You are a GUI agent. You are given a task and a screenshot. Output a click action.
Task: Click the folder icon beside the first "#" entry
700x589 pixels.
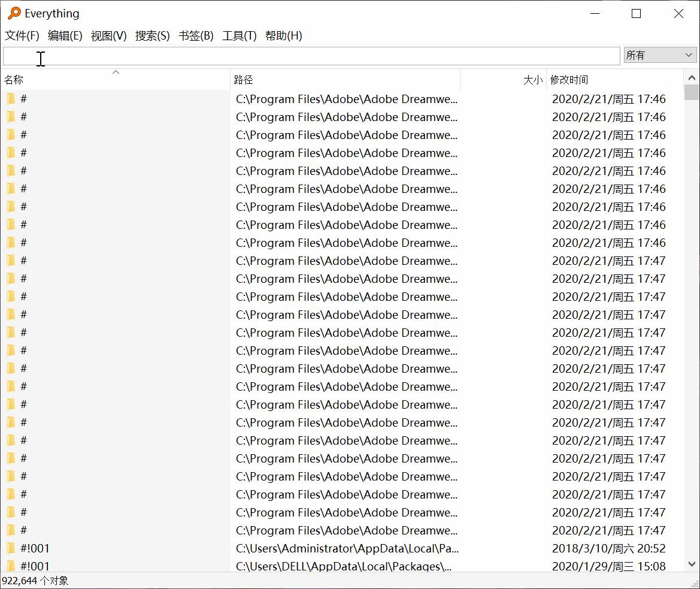pos(11,98)
